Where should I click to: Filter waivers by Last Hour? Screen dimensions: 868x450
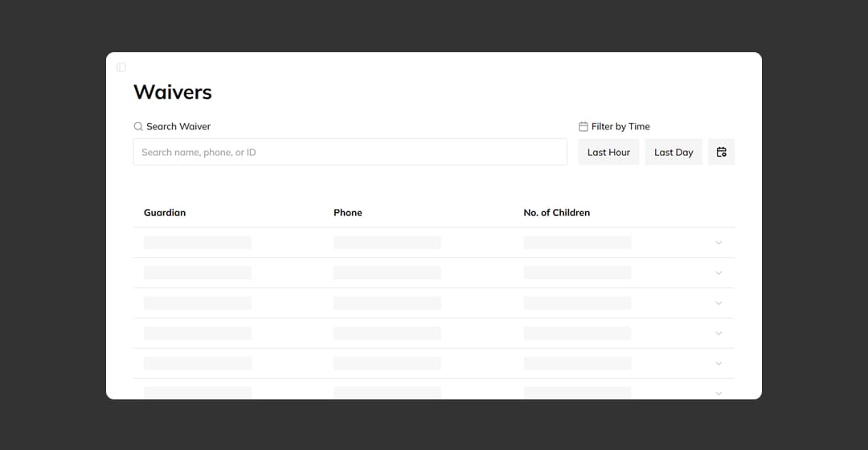coord(608,152)
